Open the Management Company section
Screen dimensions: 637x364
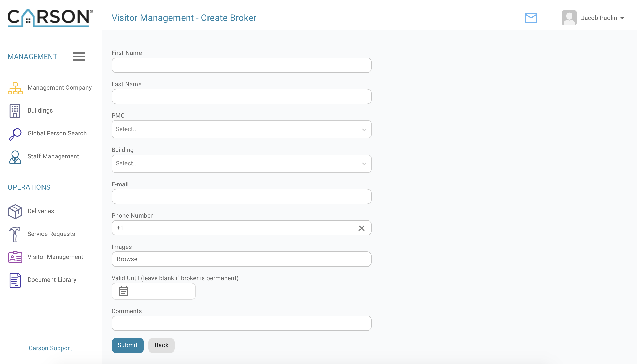pos(60,87)
